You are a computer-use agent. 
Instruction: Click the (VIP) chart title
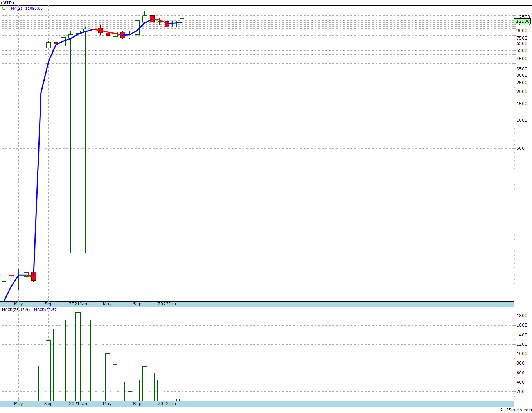[x=8, y=3]
